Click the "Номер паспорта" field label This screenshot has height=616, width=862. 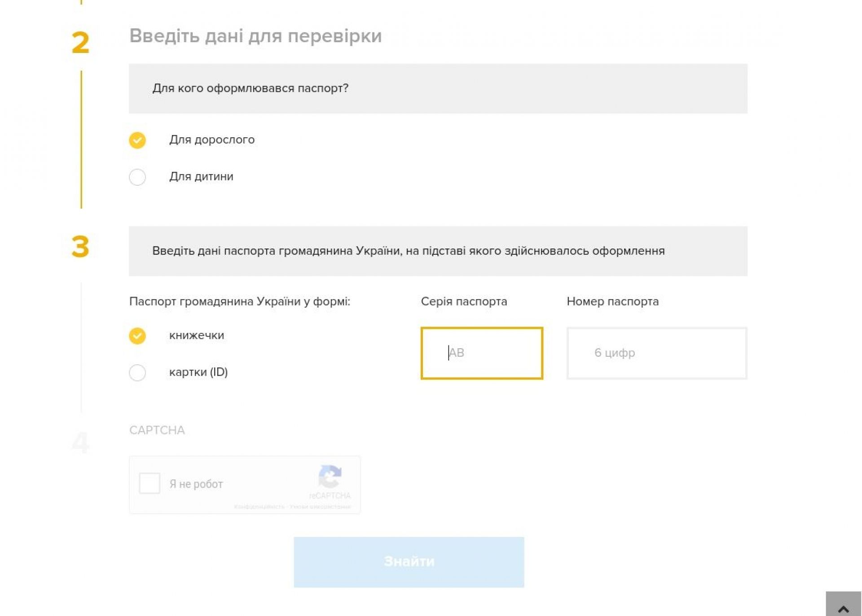point(612,301)
